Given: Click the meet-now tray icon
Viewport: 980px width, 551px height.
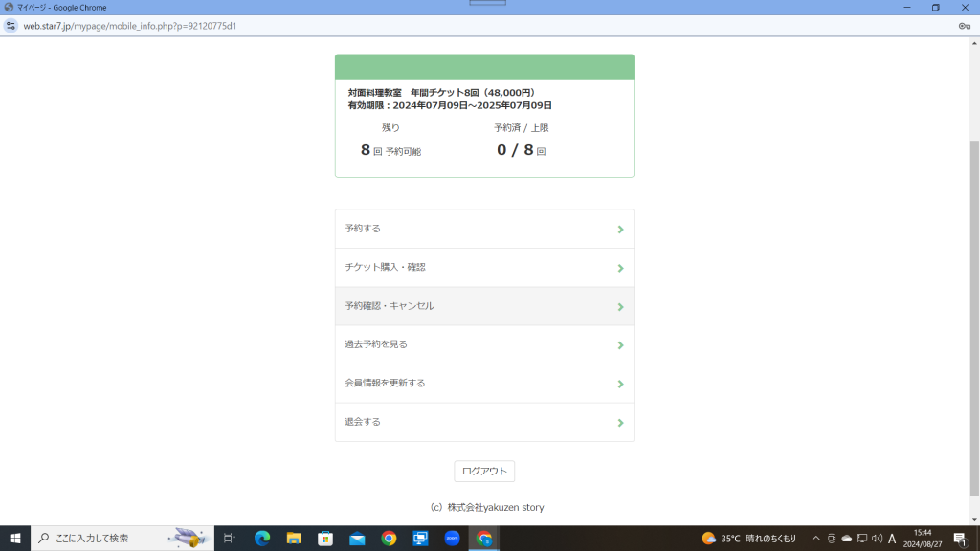Looking at the screenshot, I should click(x=832, y=538).
